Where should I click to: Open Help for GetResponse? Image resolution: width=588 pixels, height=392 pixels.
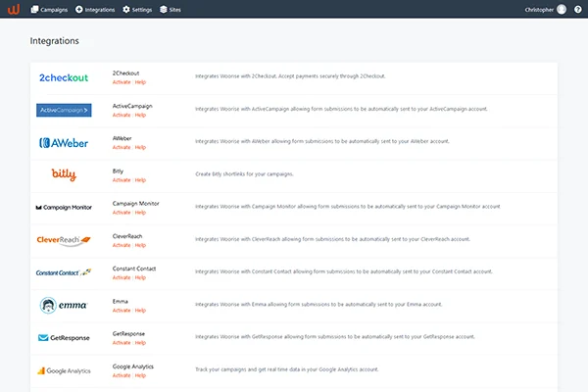pos(140,343)
